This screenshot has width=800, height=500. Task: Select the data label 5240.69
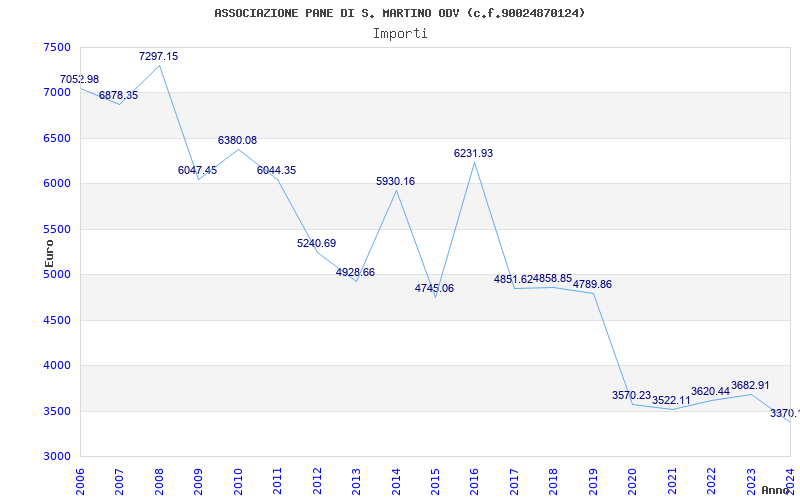316,243
